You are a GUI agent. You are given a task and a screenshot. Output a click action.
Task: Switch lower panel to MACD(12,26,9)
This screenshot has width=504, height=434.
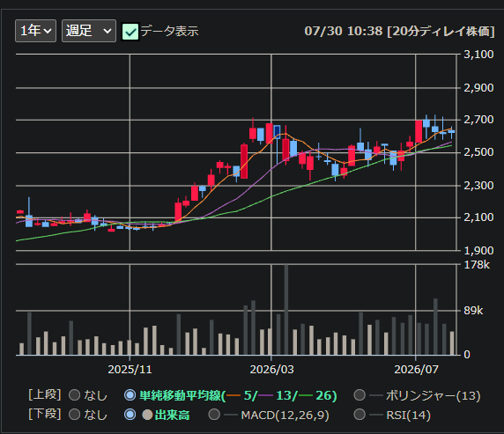pos(214,415)
